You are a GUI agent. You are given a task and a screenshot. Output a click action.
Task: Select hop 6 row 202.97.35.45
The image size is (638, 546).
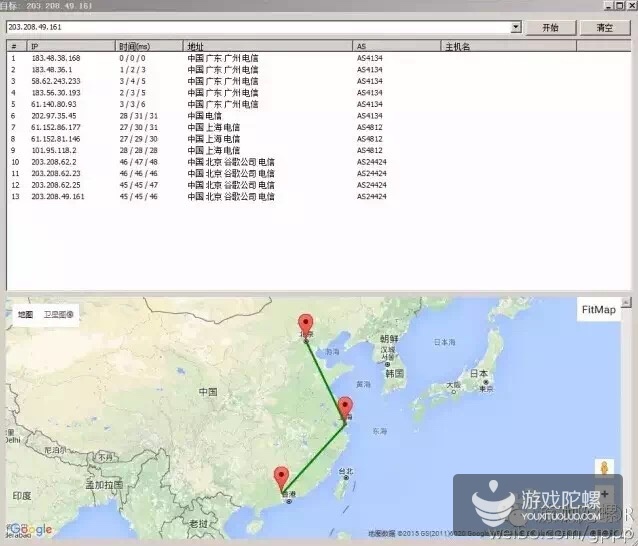point(52,116)
